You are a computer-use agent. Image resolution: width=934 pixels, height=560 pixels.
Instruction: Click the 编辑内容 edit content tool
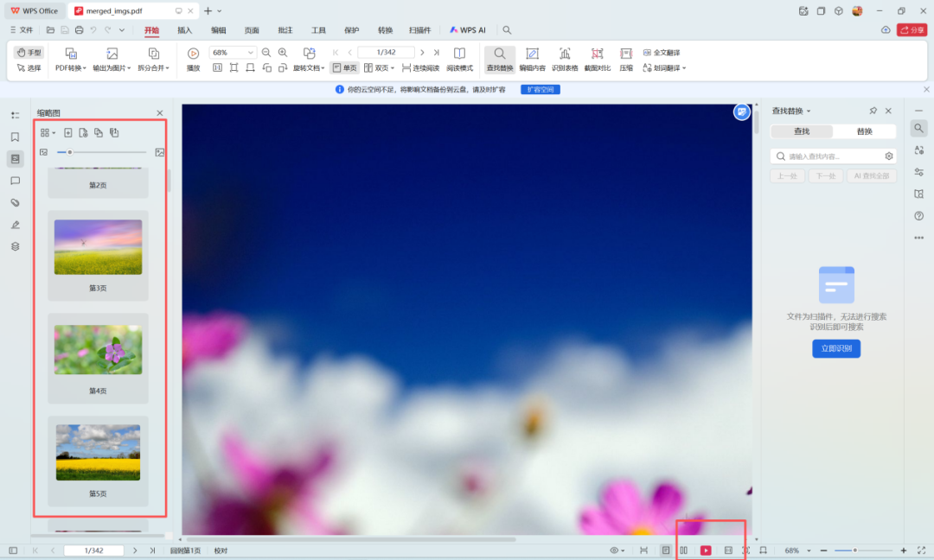click(x=532, y=60)
